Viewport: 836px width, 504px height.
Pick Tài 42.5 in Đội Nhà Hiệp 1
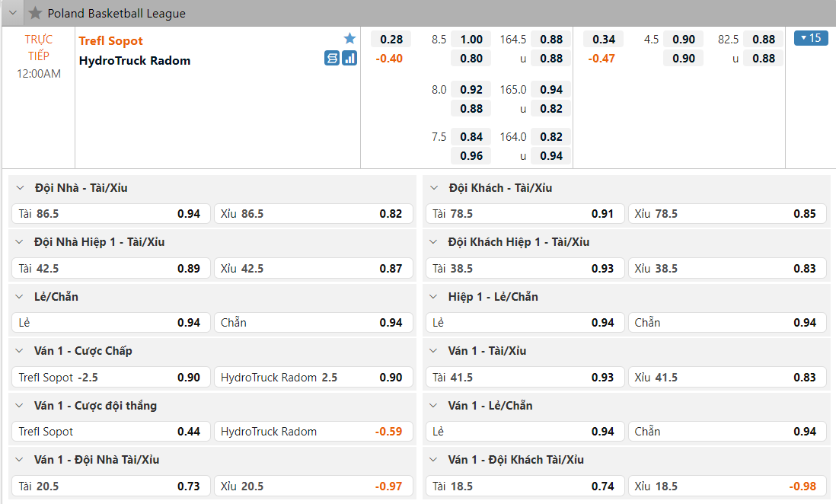pos(110,269)
